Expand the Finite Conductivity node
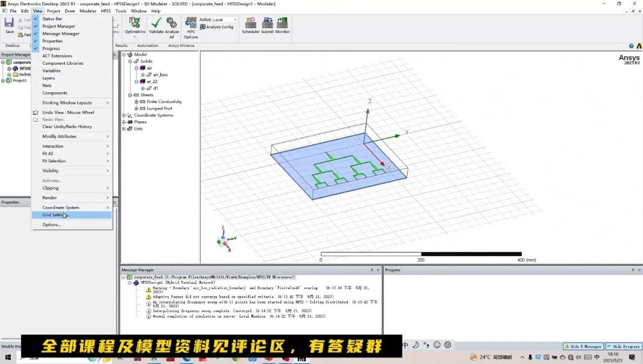 pos(136,102)
